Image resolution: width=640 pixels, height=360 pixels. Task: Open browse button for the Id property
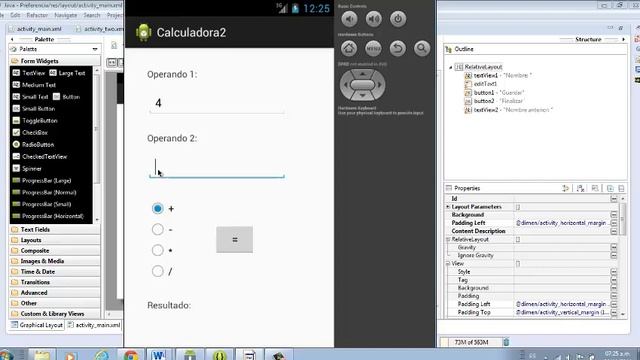tap(613, 199)
